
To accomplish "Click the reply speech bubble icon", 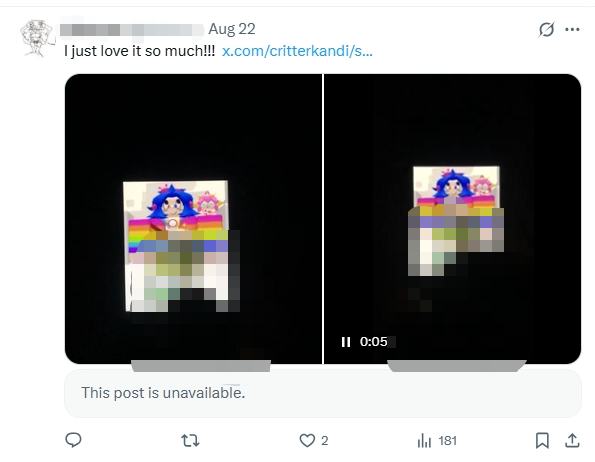I will click(x=73, y=440).
